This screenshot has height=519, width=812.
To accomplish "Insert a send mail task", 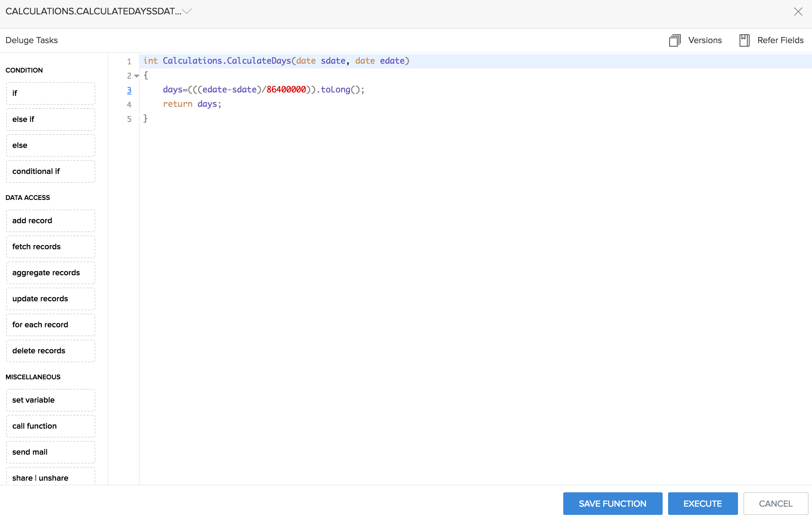I will [50, 452].
